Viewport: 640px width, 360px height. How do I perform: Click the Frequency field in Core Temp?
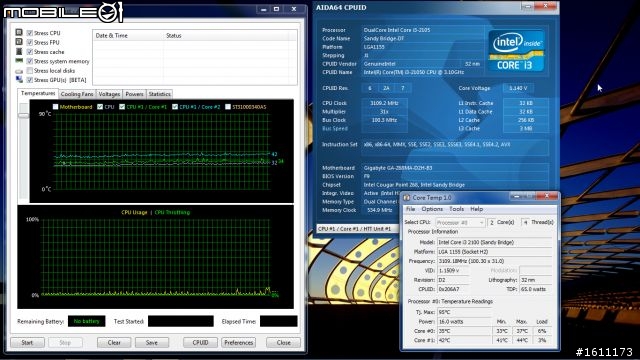(494, 261)
